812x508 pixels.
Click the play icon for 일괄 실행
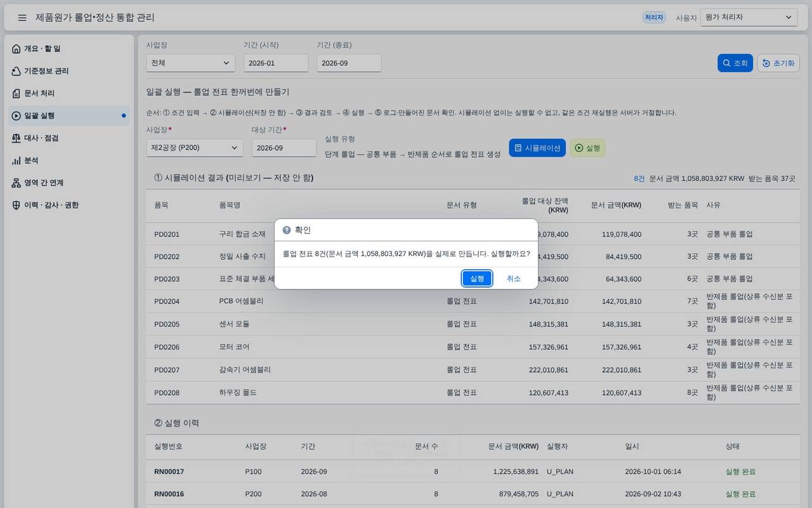[16, 116]
